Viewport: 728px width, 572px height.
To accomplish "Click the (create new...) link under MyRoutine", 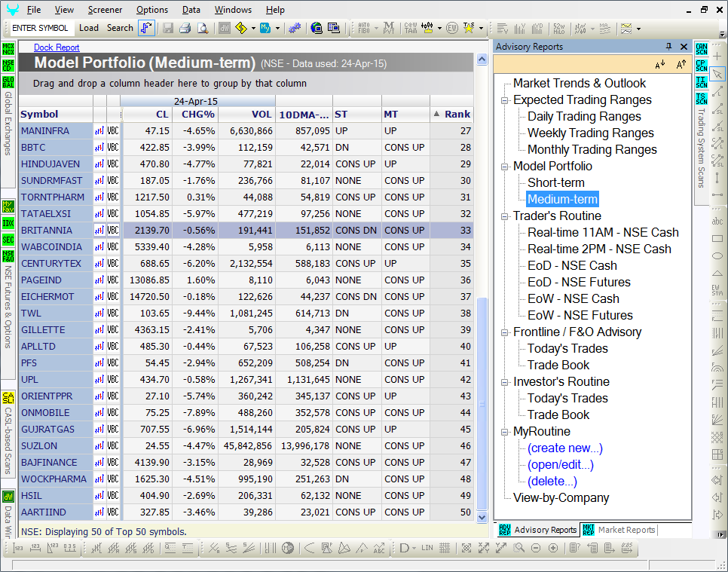I will coord(565,448).
